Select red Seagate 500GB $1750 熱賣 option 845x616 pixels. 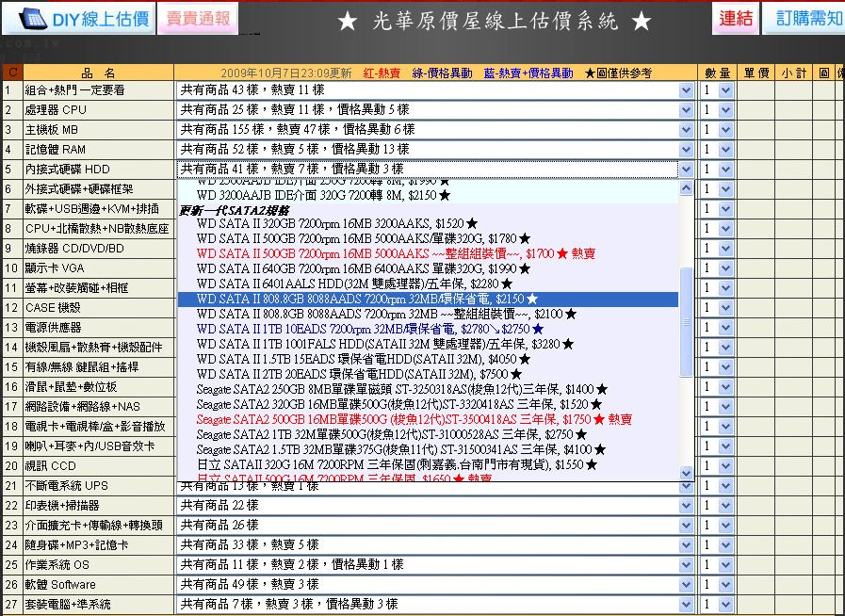(428, 419)
